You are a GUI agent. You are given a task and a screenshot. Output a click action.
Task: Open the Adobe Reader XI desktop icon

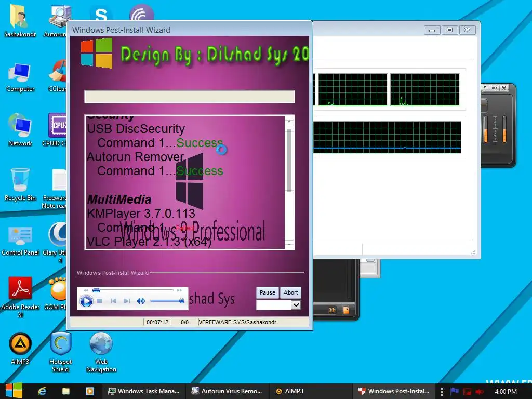coord(20,297)
